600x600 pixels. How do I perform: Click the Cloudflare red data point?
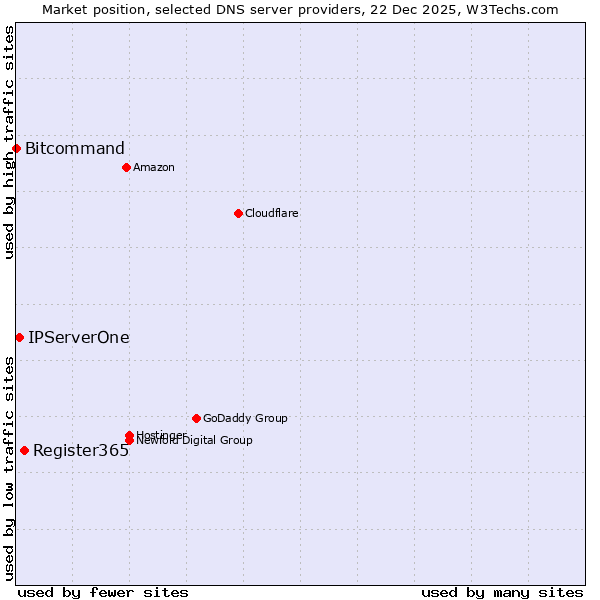[238, 214]
